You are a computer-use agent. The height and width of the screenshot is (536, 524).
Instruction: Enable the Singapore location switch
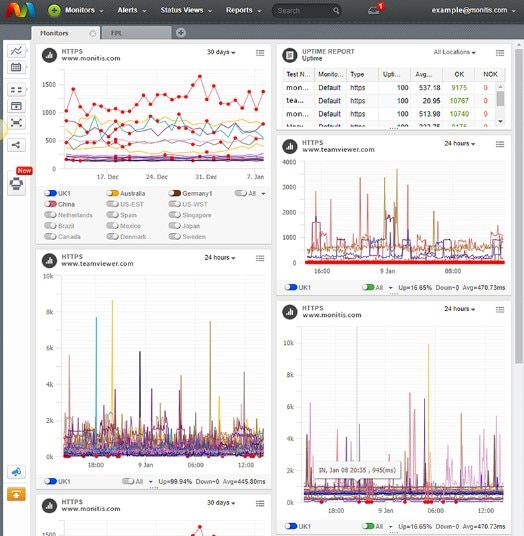point(175,215)
